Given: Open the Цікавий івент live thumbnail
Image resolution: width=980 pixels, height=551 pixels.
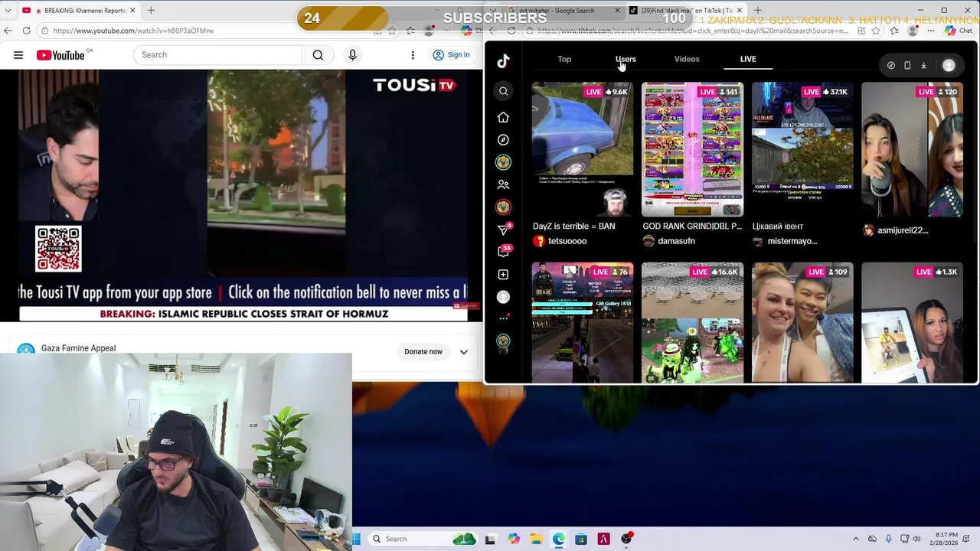Looking at the screenshot, I should click(x=802, y=149).
